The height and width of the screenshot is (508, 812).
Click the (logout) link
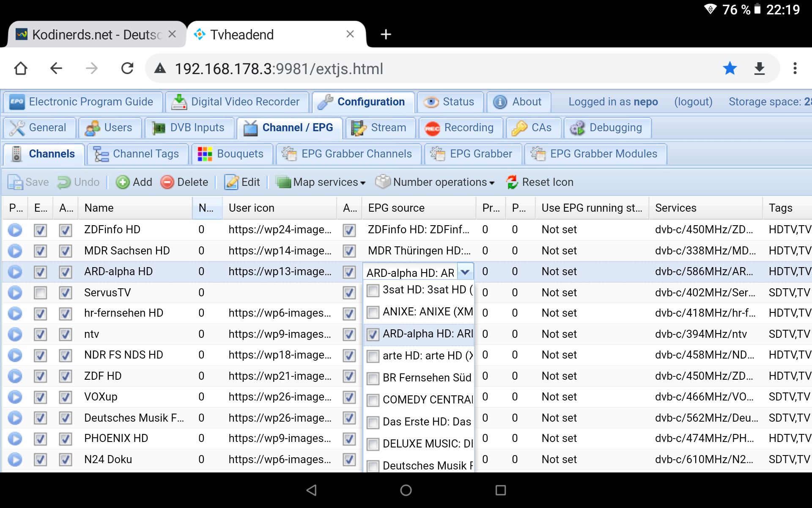tap(693, 102)
